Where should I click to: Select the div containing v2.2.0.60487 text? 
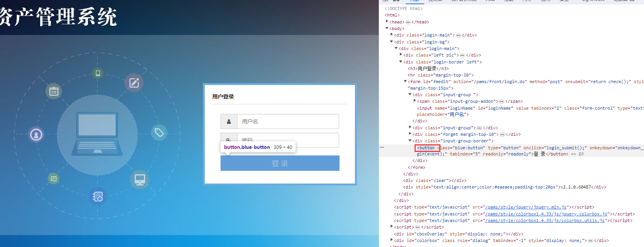(505, 187)
